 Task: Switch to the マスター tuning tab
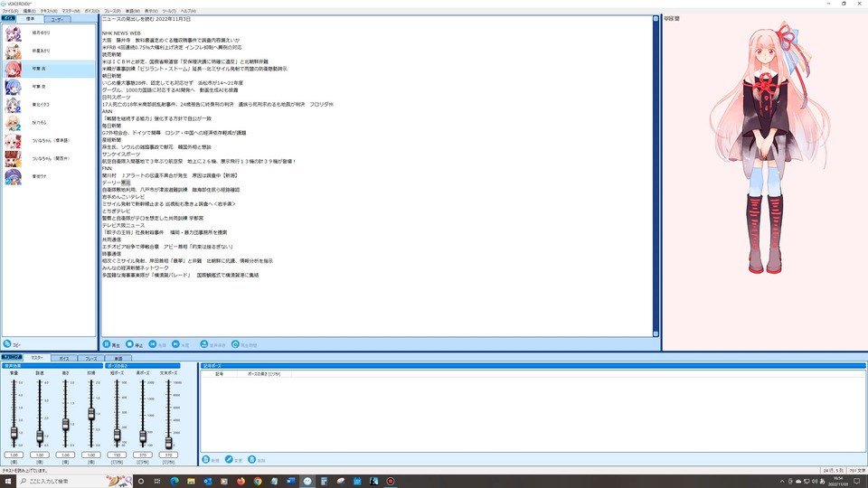coord(36,358)
